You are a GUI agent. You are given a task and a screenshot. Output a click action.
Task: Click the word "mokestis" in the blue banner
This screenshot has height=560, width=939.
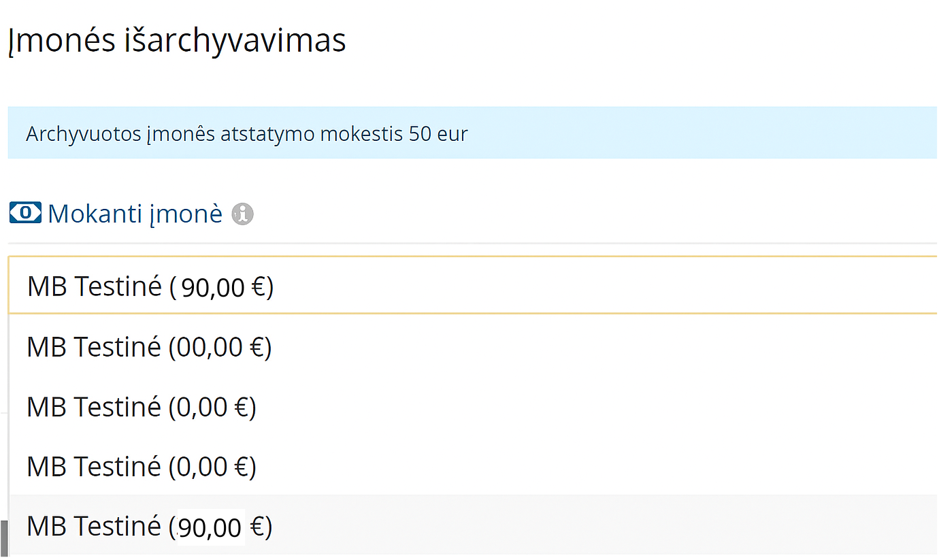tap(362, 134)
